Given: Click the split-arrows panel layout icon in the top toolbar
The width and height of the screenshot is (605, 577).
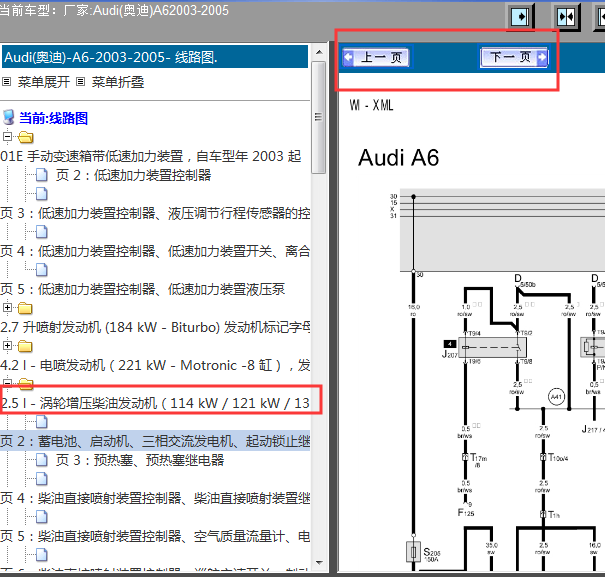Looking at the screenshot, I should (566, 16).
